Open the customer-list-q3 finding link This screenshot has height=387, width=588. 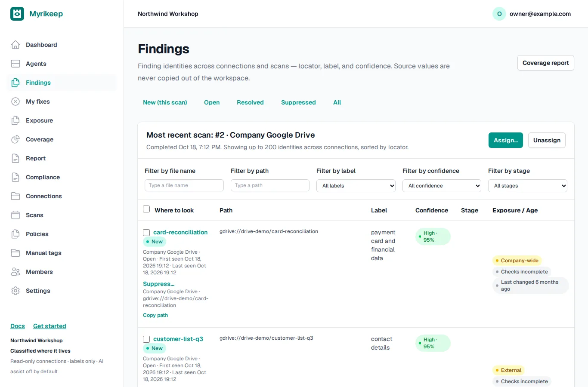coord(178,339)
